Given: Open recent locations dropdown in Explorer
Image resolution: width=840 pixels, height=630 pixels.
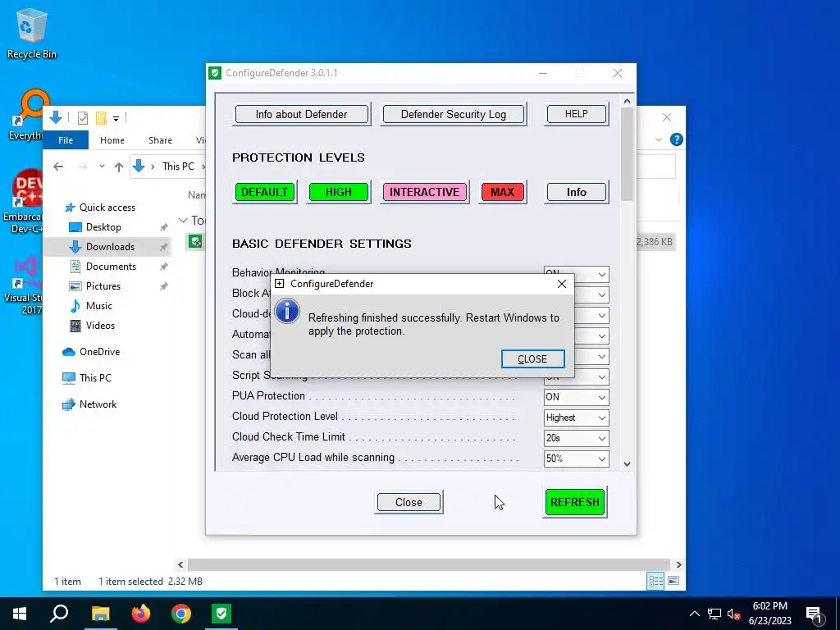Looking at the screenshot, I should [102, 167].
